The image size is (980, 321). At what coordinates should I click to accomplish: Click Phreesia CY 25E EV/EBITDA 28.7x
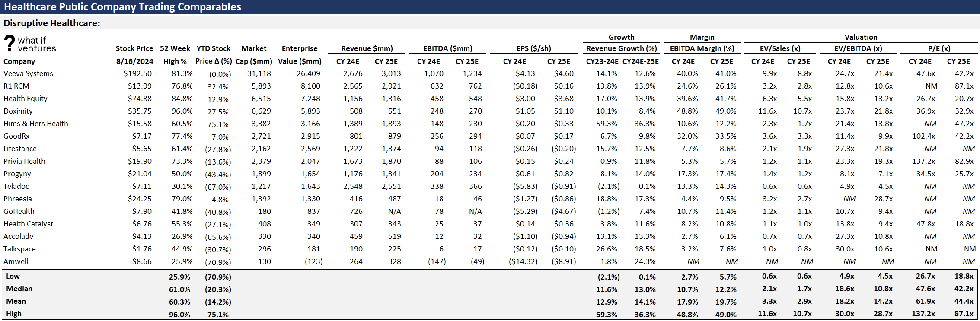(884, 199)
